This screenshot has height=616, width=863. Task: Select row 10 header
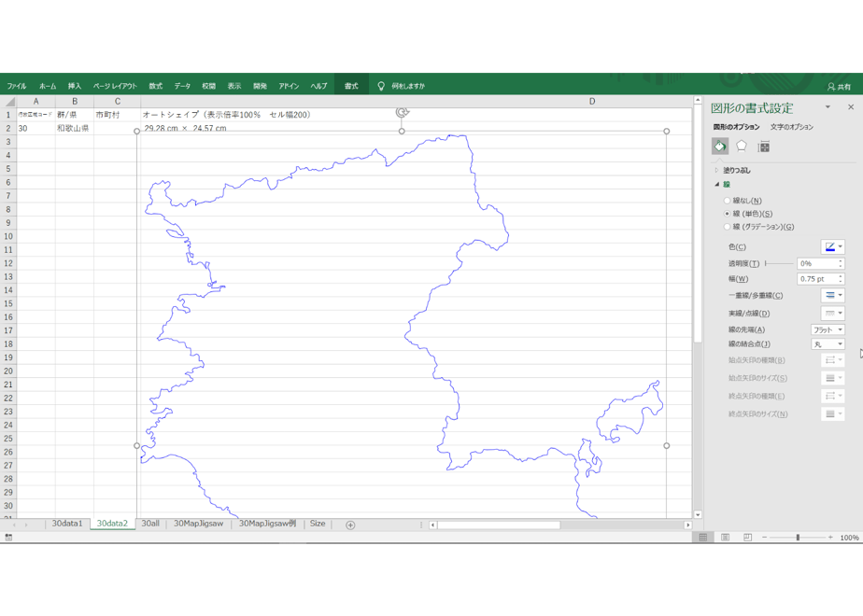tap(8, 236)
